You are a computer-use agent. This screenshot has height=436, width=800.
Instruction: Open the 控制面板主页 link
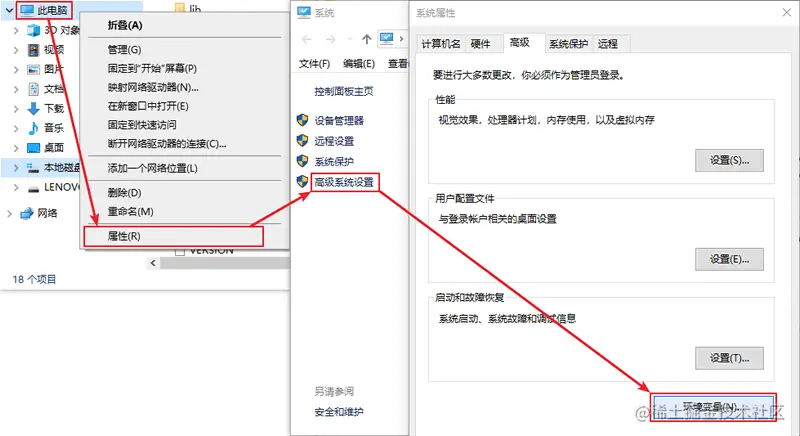(343, 91)
